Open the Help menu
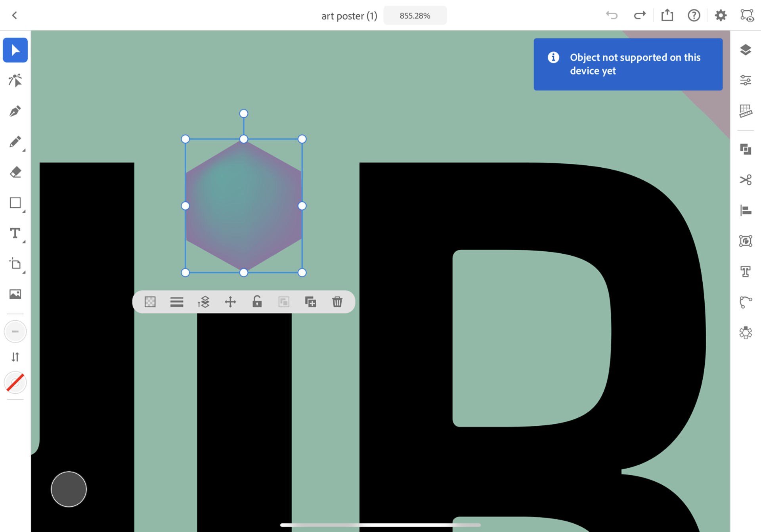Screen dimensions: 761x532 (x=694, y=15)
